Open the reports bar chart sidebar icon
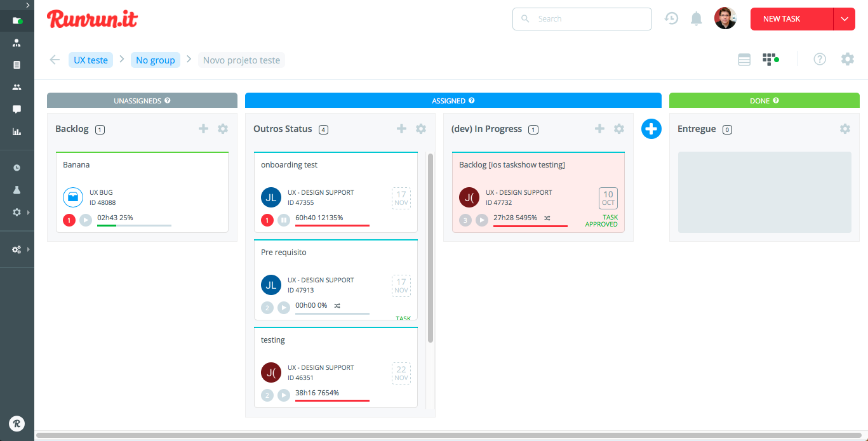Screen dimensions: 868x441 pos(17,132)
